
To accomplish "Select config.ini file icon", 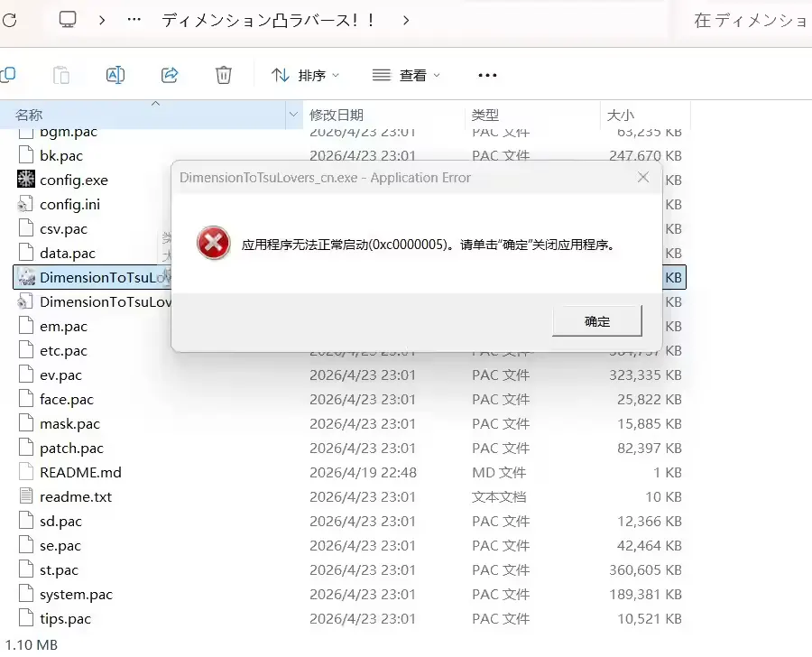I will click(26, 204).
